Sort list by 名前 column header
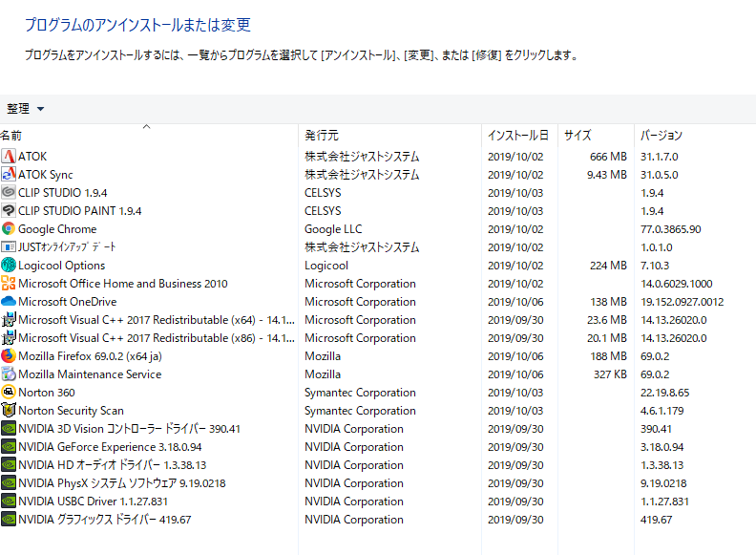756x555 pixels. pyautogui.click(x=11, y=136)
